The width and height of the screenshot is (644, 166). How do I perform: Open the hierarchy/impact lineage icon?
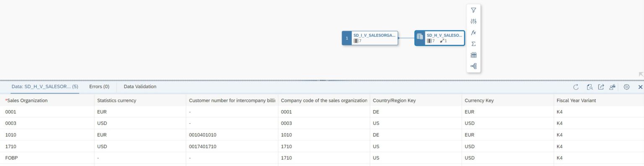473,66
